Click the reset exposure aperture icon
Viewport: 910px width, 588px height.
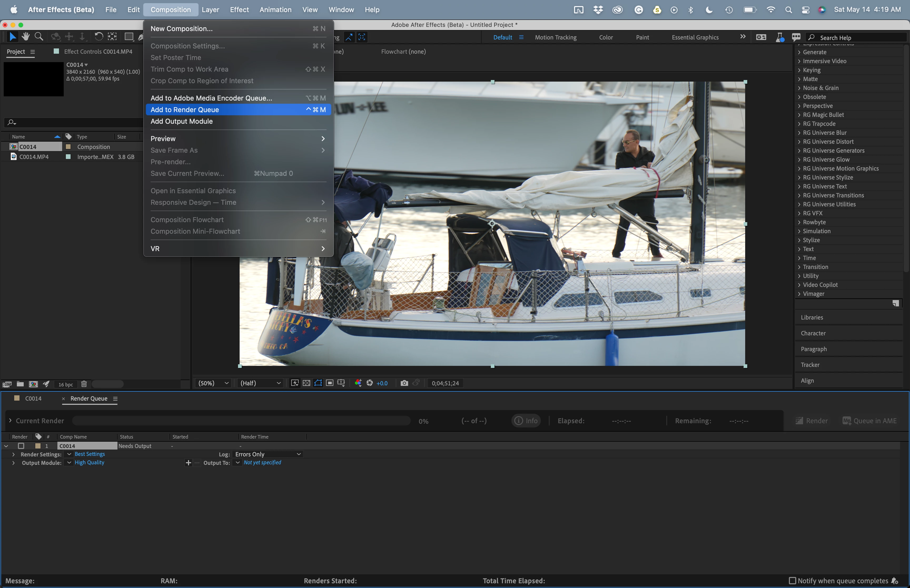click(x=370, y=383)
